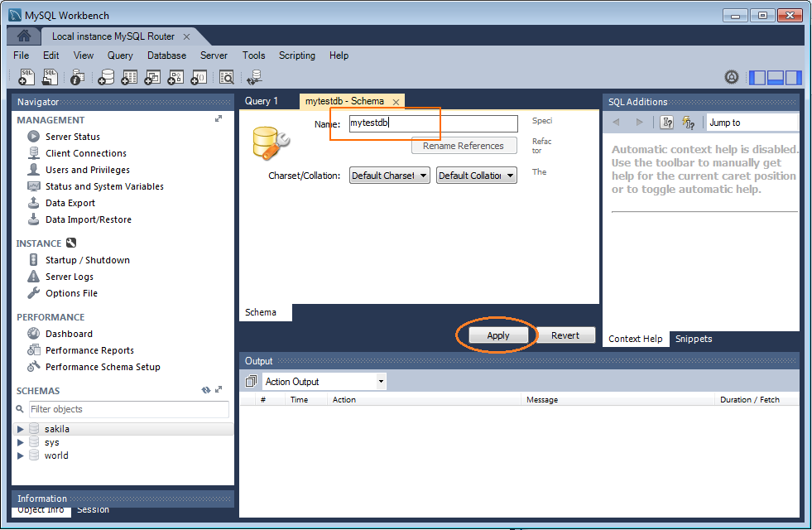Open the schema inspector info icon
812x530 pixels.
point(78,77)
